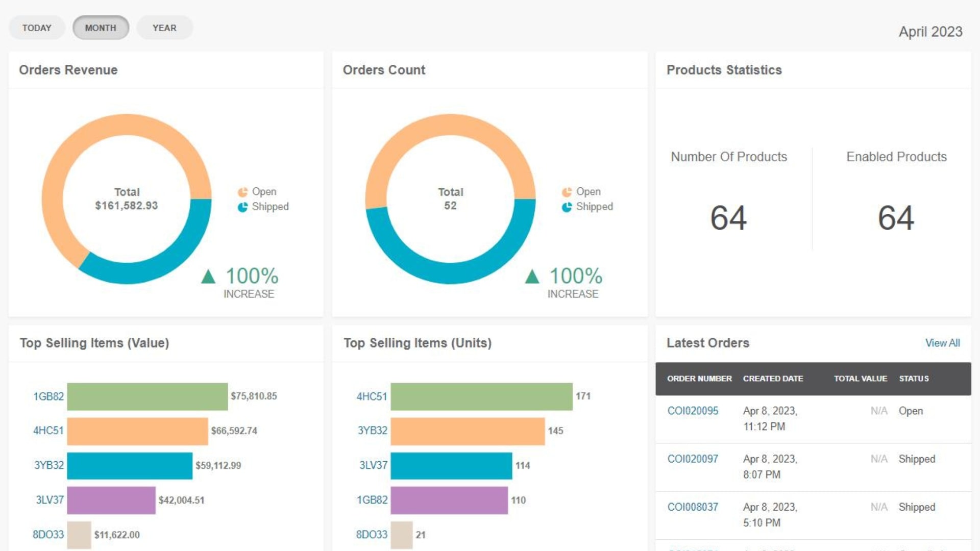This screenshot has height=551, width=980.
Task: Sort by the STATUS column header
Action: [913, 379]
